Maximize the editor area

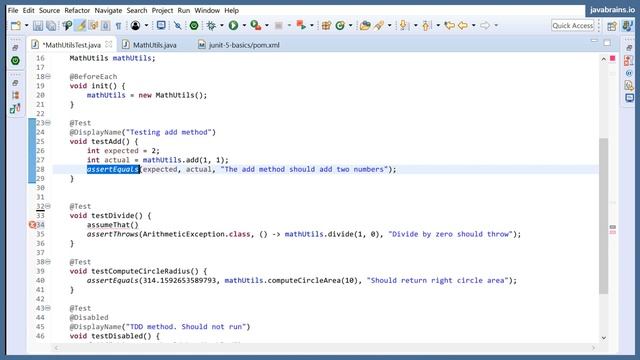coord(607,42)
